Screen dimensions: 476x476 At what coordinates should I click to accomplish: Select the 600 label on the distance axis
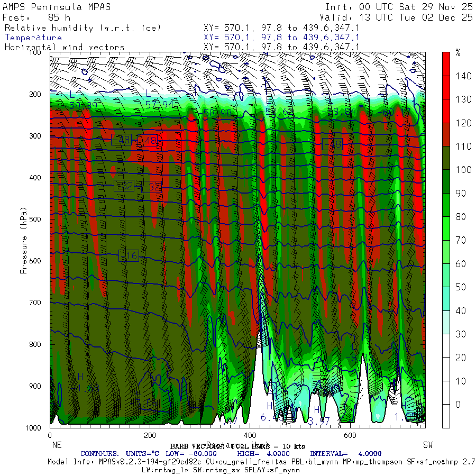(x=350, y=435)
